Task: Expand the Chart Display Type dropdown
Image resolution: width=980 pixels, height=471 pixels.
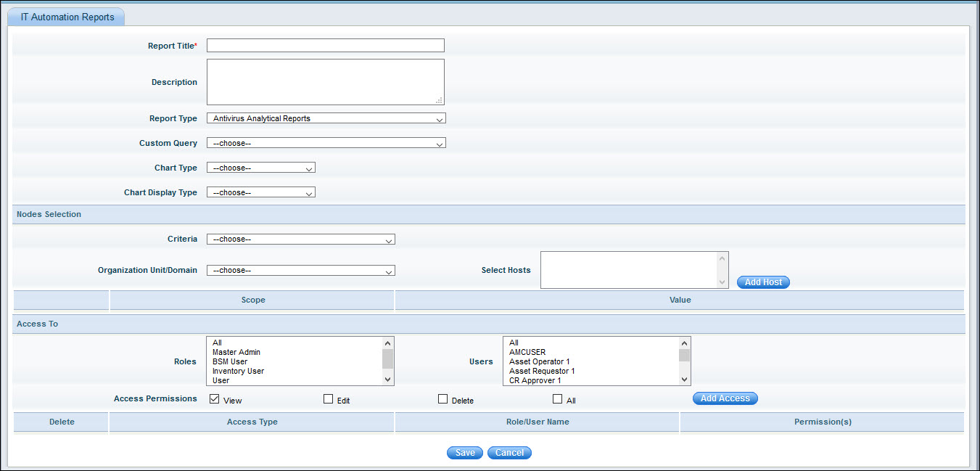Action: click(260, 192)
